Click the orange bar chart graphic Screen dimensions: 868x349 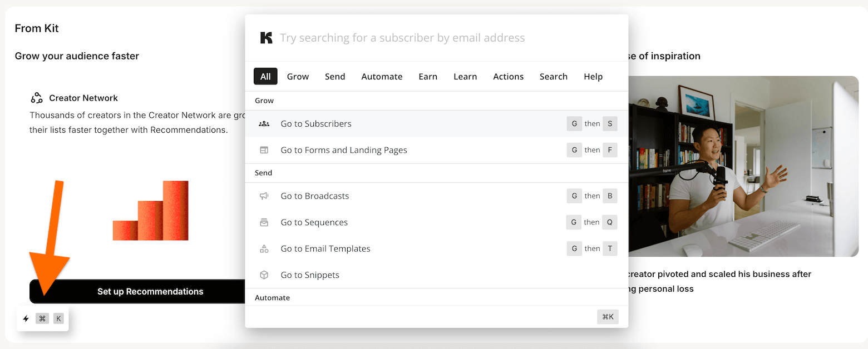pyautogui.click(x=151, y=211)
